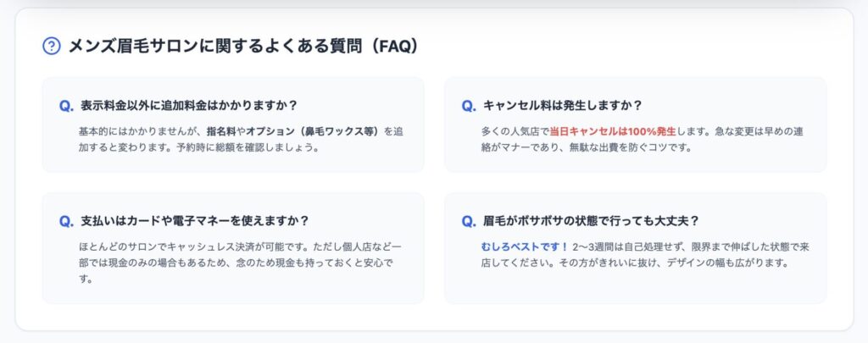This screenshot has width=868, height=343.
Task: Click the red text 当日キャンセルは100%発生
Action: tap(610, 131)
